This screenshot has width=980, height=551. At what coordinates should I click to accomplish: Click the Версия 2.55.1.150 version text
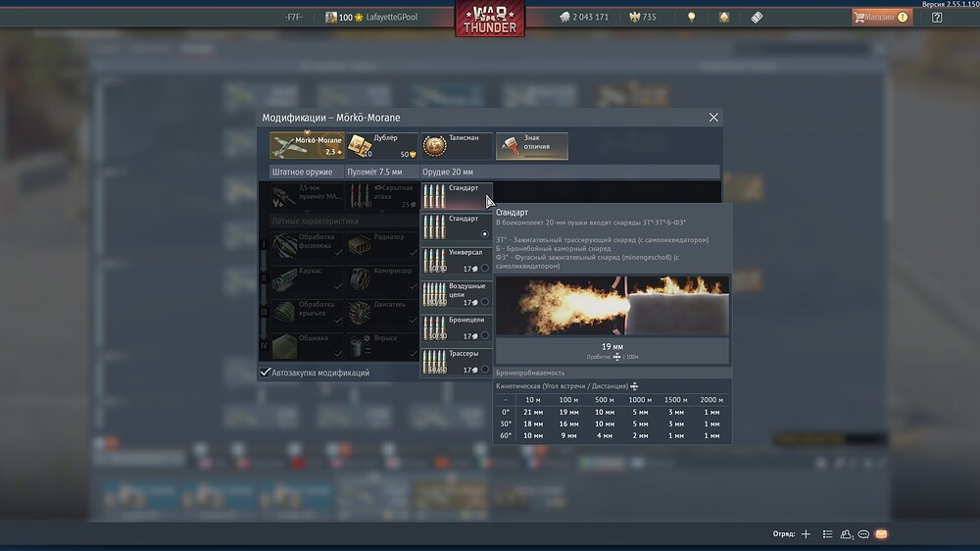[950, 4]
